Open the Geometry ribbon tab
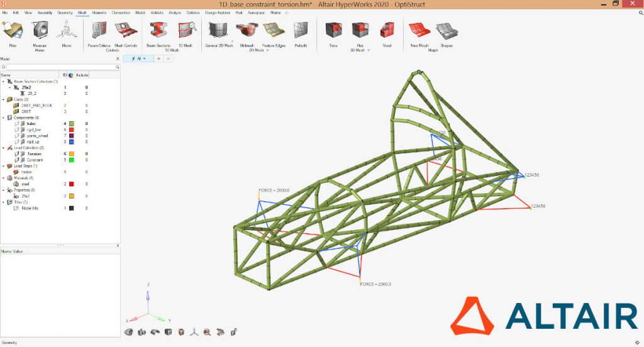The width and height of the screenshot is (644, 347). pyautogui.click(x=65, y=13)
